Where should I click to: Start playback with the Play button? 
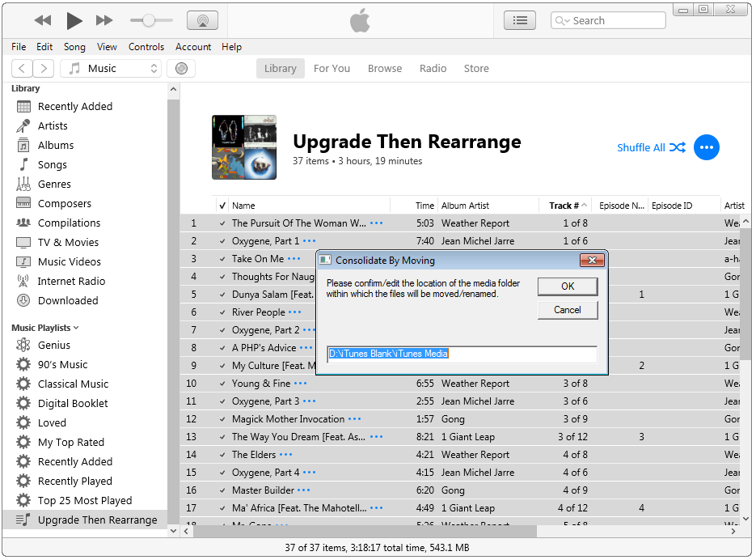pyautogui.click(x=74, y=21)
